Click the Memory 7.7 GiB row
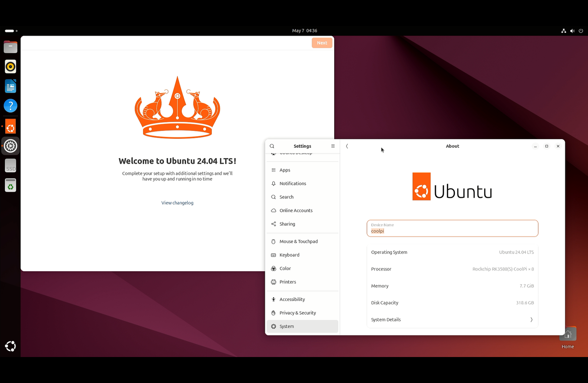The height and width of the screenshot is (383, 588). coord(452,286)
